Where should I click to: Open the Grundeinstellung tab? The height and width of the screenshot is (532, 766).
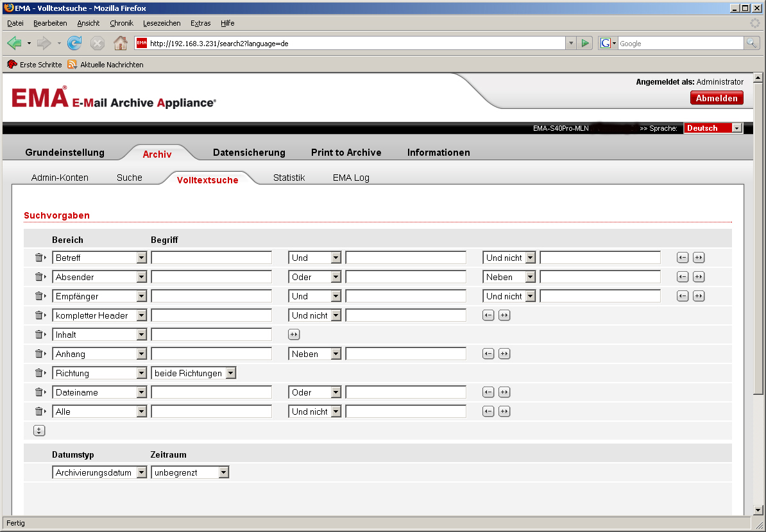tap(65, 153)
